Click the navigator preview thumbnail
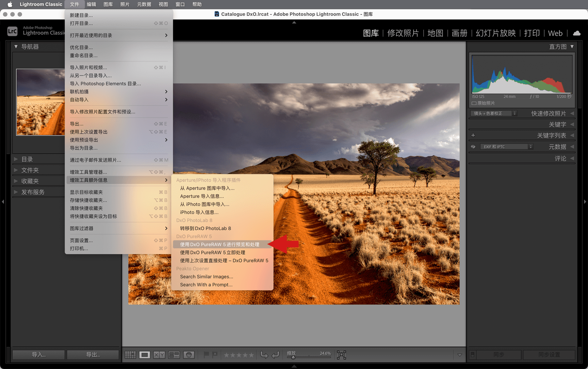The width and height of the screenshot is (588, 369). (x=41, y=102)
